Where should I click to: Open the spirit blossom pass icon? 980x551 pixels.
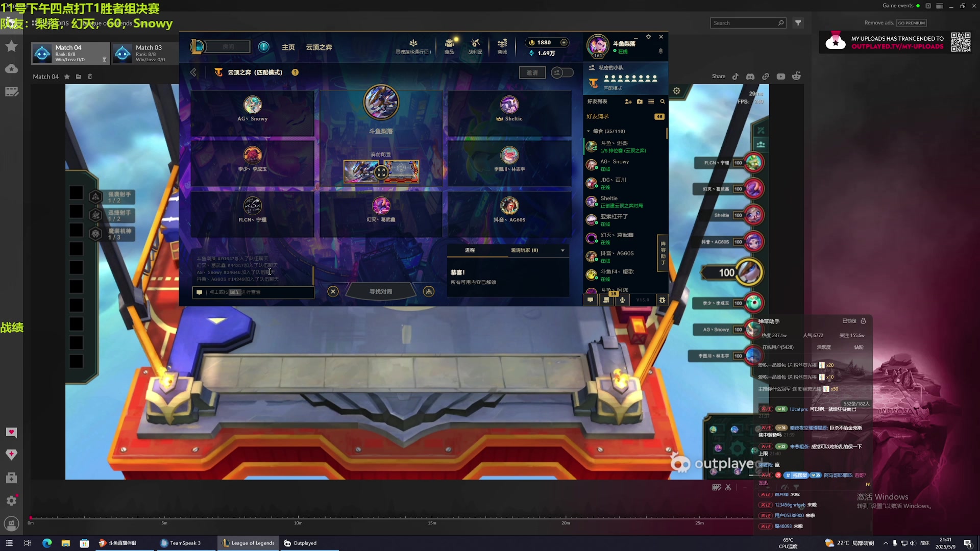(x=413, y=45)
